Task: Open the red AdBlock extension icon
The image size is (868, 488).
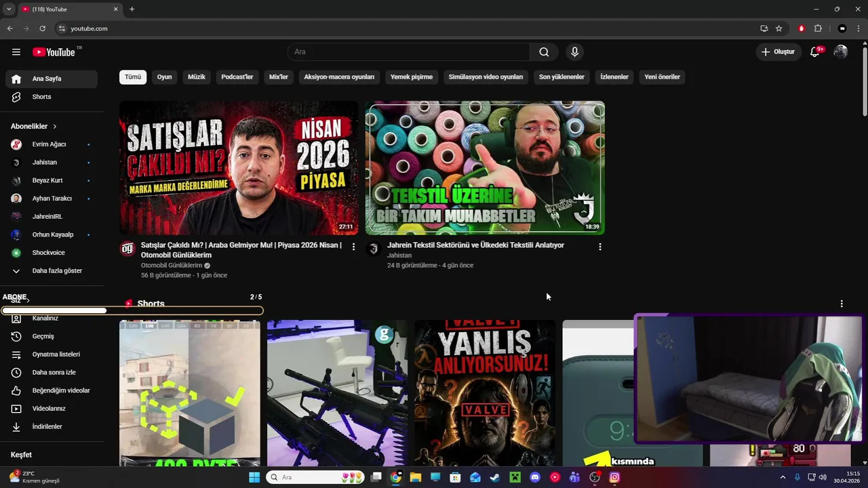Action: pos(802,28)
